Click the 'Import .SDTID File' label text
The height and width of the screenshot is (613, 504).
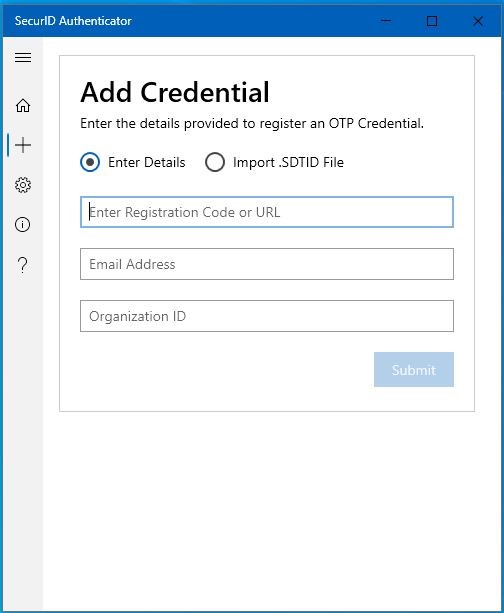pyautogui.click(x=288, y=162)
